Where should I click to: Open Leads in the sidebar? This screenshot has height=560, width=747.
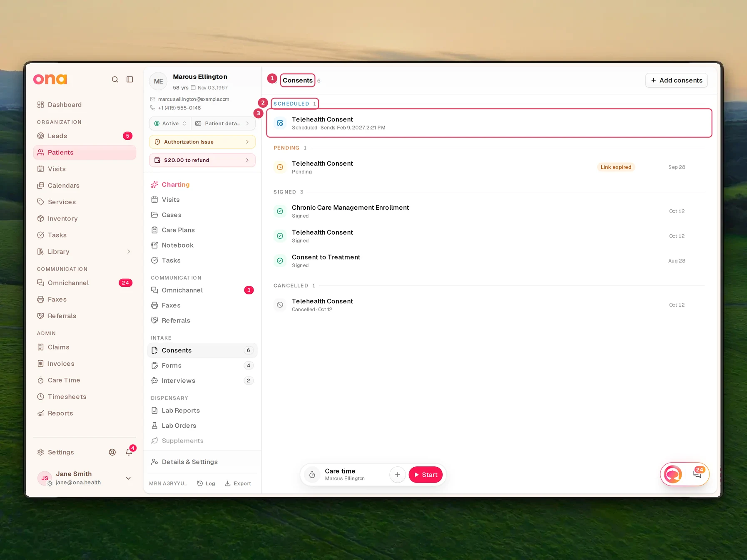(x=85, y=136)
